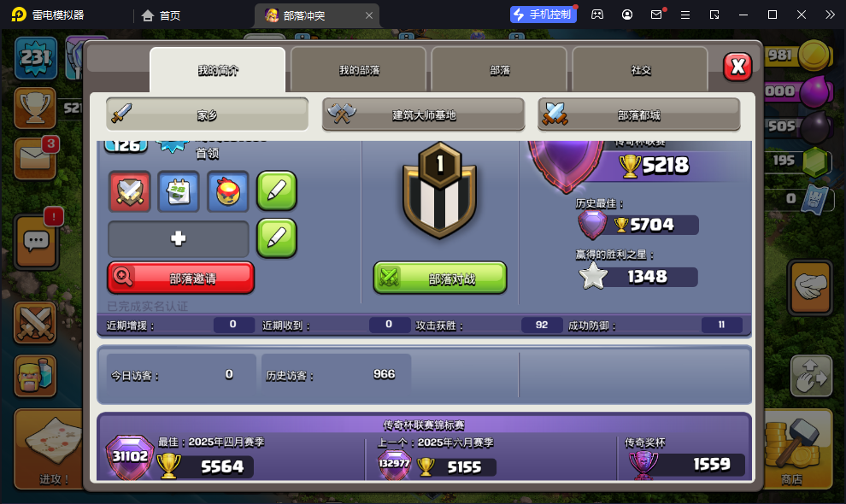Image resolution: width=846 pixels, height=504 pixels.
Task: Click the green 部落对战 button
Action: point(440,278)
